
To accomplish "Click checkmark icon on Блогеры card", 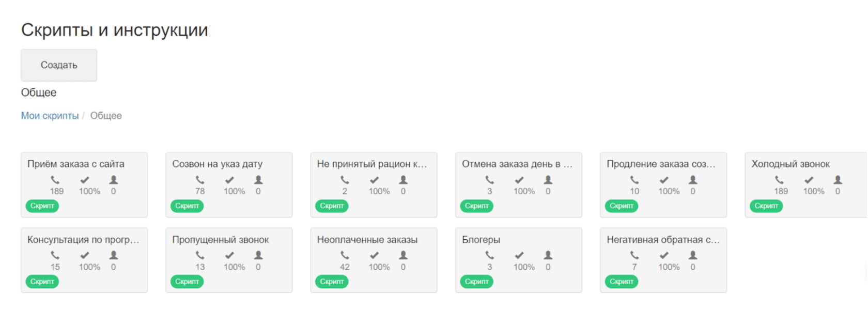I will [519, 255].
